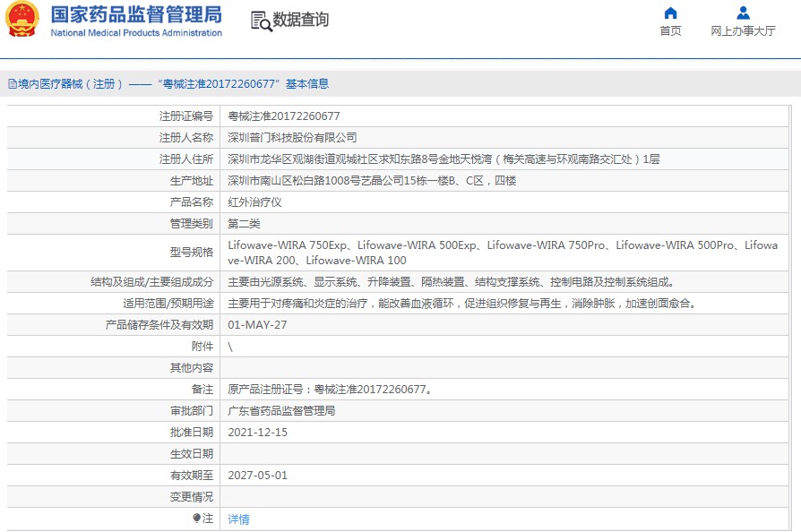
Task: Click the Lifowave-WIRA model specifications text
Action: click(502, 253)
